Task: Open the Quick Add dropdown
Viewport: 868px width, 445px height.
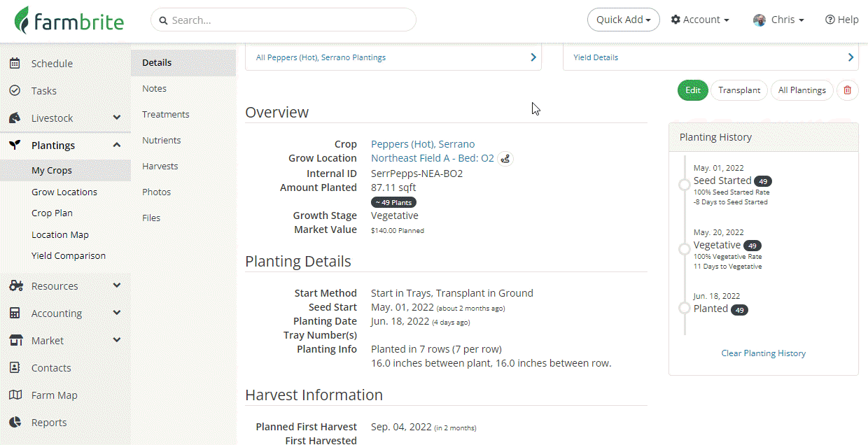Action: [624, 20]
